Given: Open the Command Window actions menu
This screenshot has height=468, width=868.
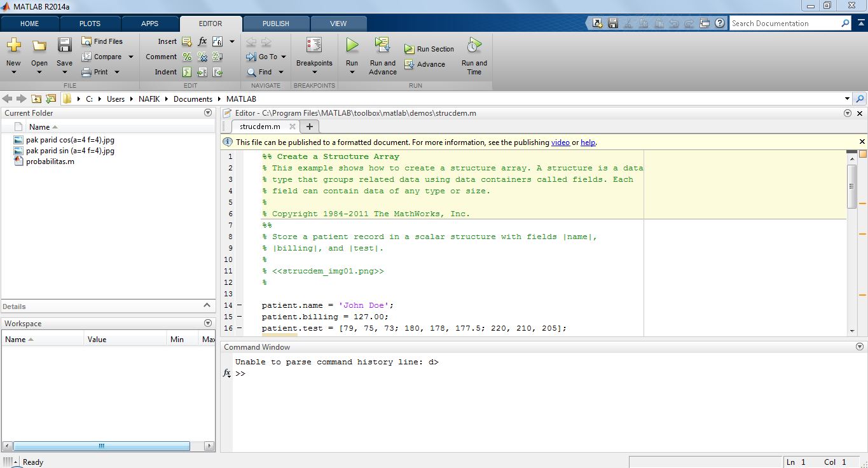Looking at the screenshot, I should tap(860, 347).
